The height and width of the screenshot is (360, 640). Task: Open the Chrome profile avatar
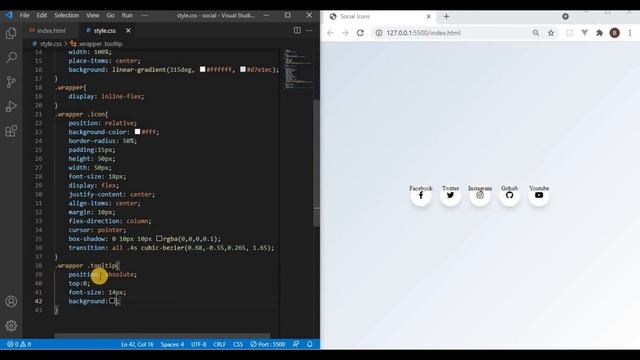[x=614, y=33]
